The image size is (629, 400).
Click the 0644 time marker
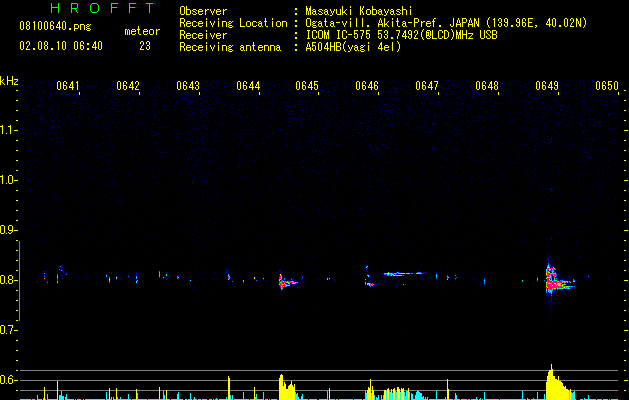point(248,86)
